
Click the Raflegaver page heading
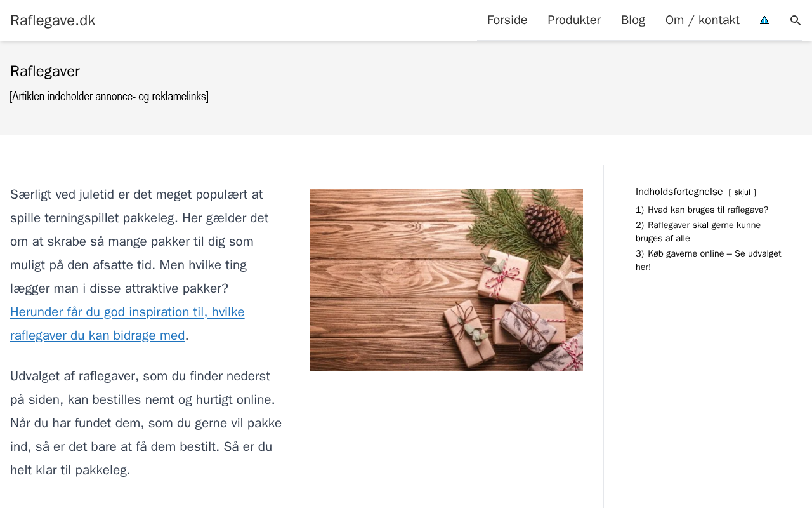coord(45,71)
